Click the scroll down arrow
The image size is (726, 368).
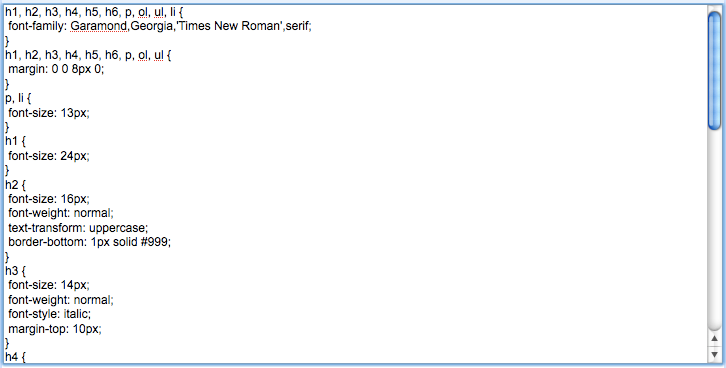(714, 354)
